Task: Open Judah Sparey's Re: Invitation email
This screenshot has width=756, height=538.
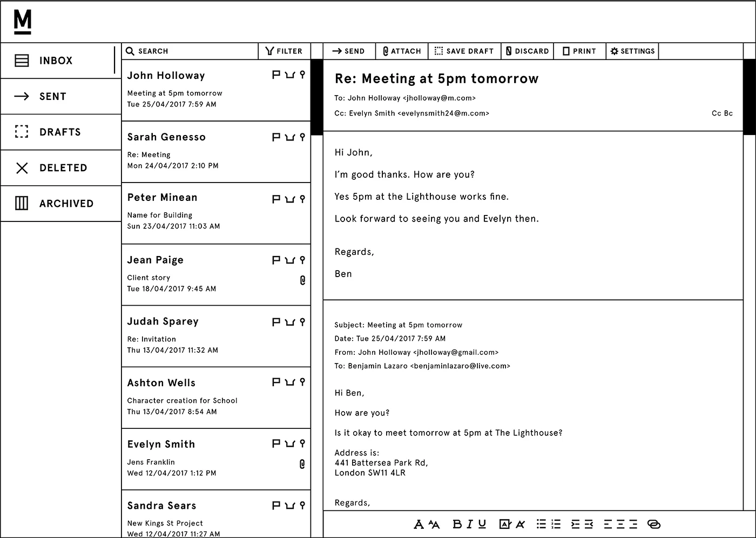Action: pos(216,337)
